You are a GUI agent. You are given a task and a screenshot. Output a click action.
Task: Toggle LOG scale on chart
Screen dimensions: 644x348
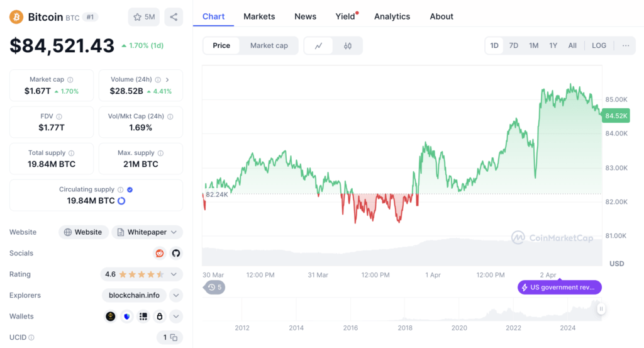(599, 45)
